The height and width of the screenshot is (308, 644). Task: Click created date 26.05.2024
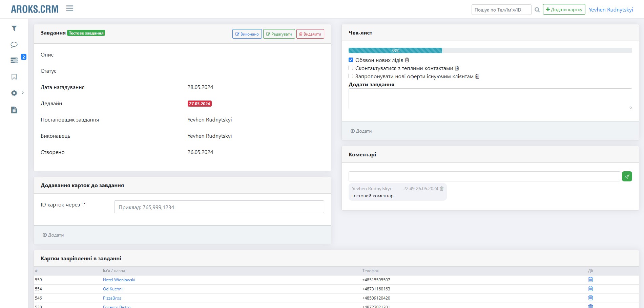click(x=200, y=152)
